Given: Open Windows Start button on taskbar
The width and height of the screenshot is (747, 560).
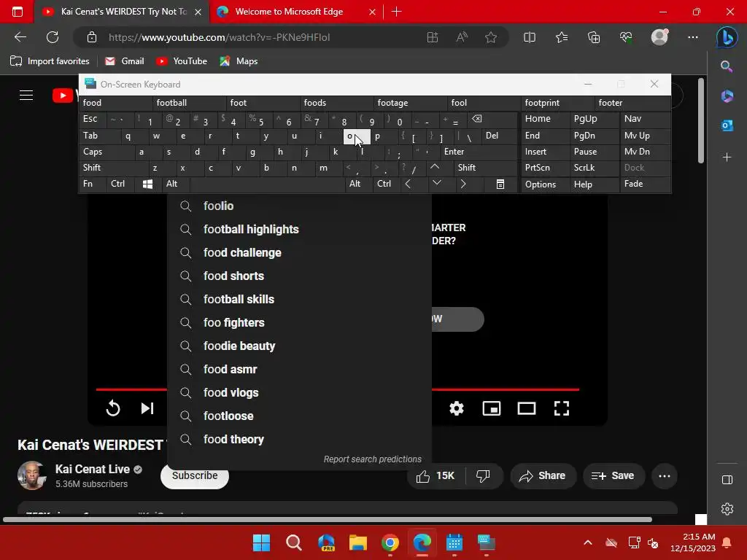Looking at the screenshot, I should (261, 542).
